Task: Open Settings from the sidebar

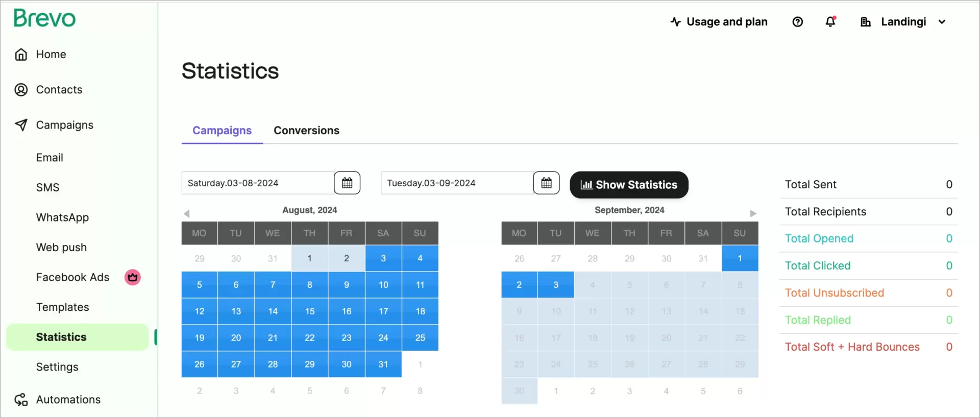Action: (57, 366)
